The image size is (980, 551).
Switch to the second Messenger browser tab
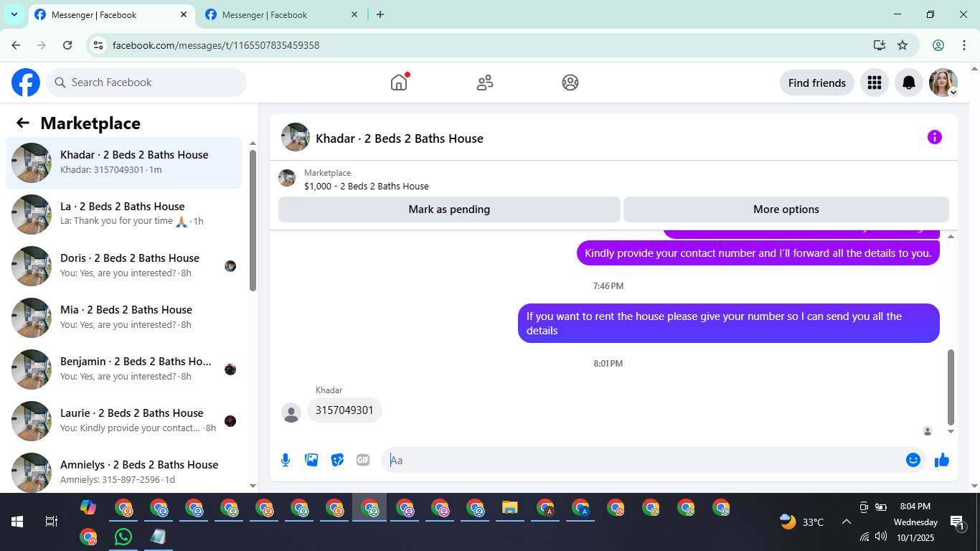[282, 14]
